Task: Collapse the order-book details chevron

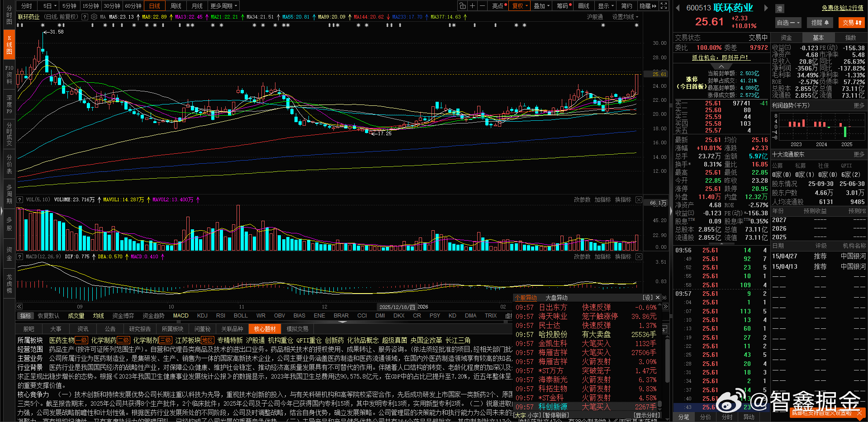Action: point(721,66)
